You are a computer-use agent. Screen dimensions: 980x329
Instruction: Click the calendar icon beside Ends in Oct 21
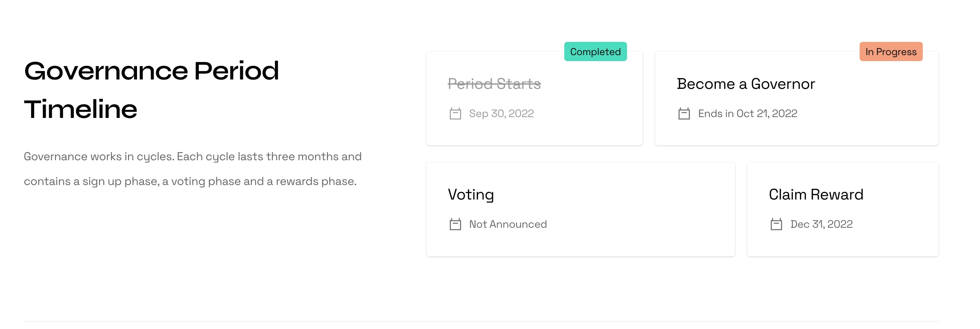(684, 114)
